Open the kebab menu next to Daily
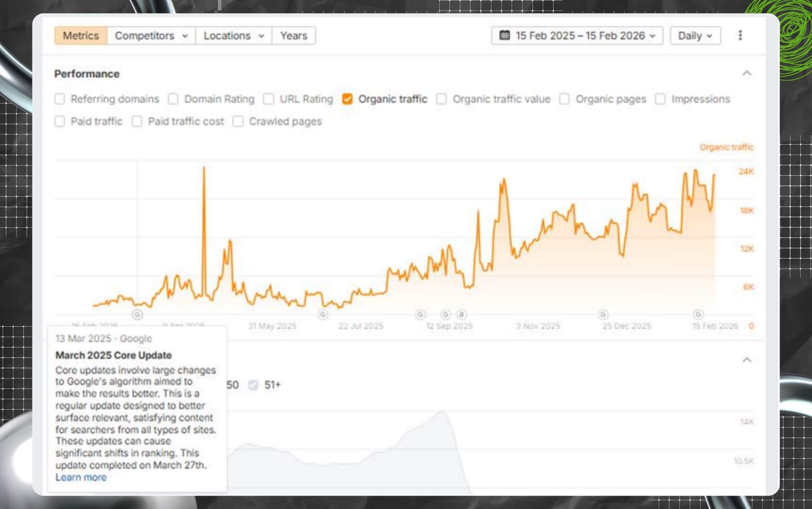This screenshot has width=812, height=509. 740,35
